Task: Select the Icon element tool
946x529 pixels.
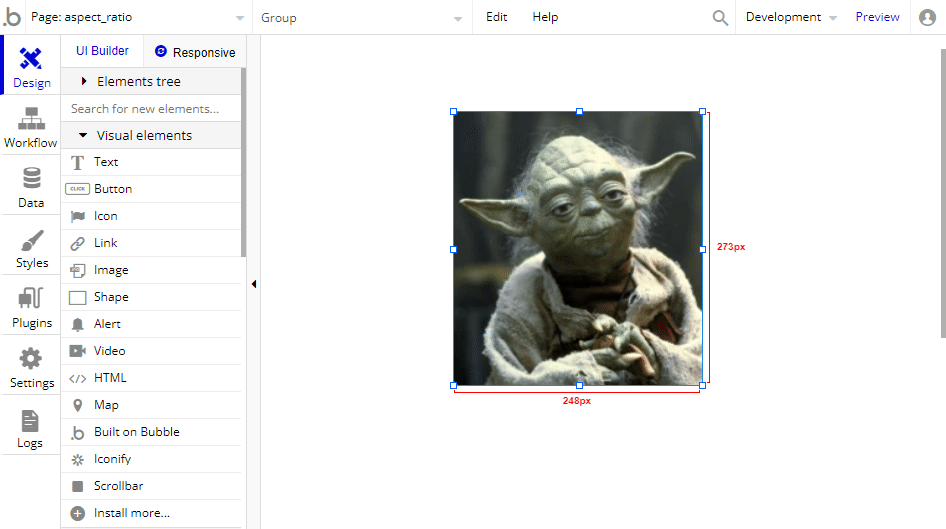Action: point(151,216)
